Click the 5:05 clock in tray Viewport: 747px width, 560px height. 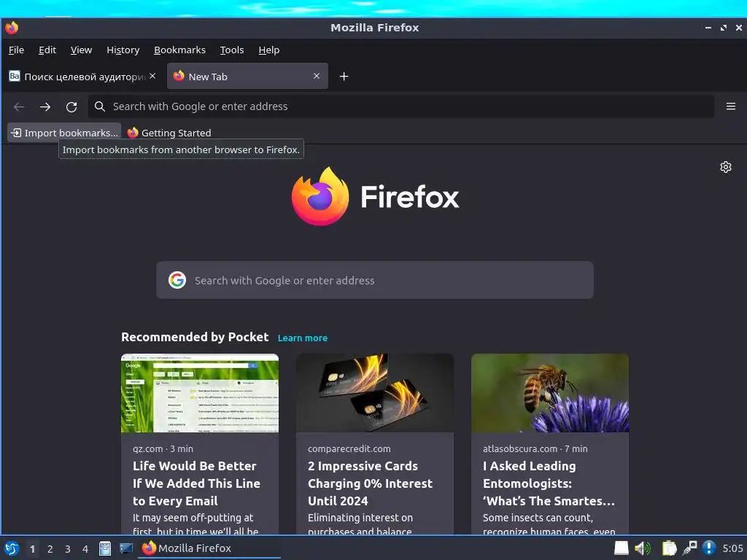click(732, 548)
